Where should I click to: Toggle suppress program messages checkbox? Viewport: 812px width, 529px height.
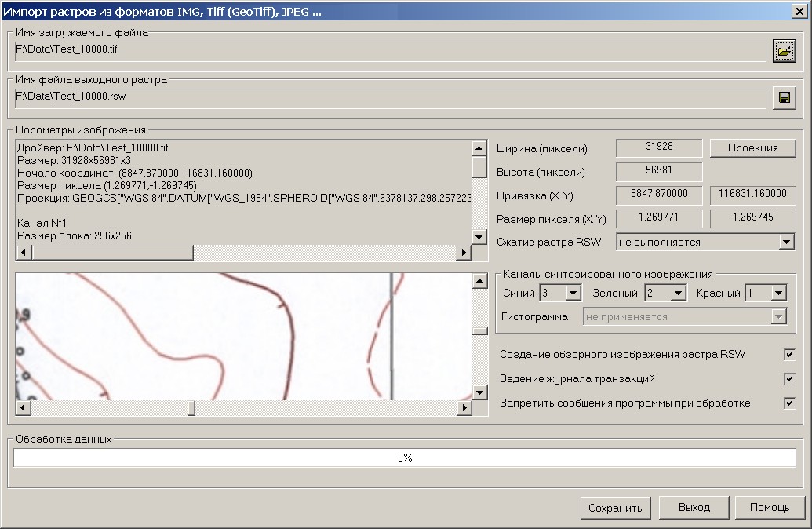(789, 403)
